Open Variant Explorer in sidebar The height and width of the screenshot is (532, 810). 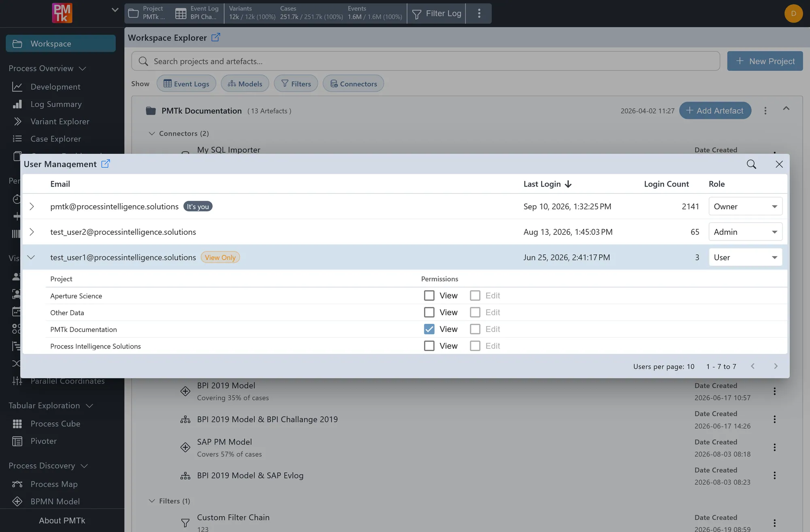click(60, 121)
